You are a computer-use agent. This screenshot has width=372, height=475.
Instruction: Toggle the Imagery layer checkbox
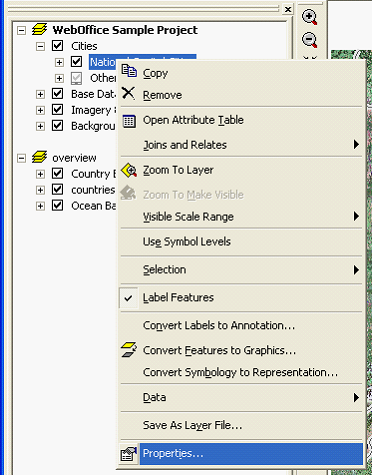(57, 110)
